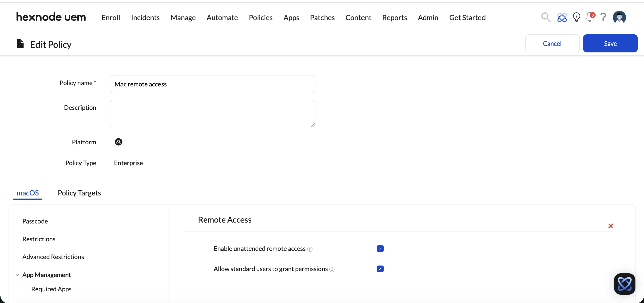Select Advanced Restrictions in sidebar
Image resolution: width=644 pixels, height=303 pixels.
coord(53,257)
